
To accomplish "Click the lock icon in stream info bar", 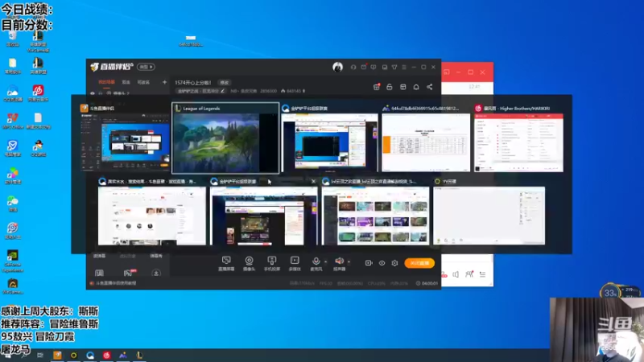I will point(390,87).
